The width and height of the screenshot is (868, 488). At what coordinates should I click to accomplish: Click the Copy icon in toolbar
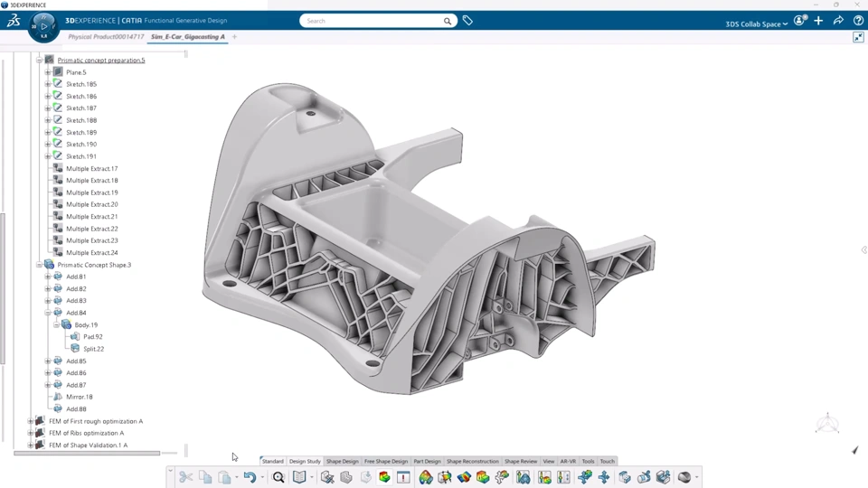[x=205, y=477]
